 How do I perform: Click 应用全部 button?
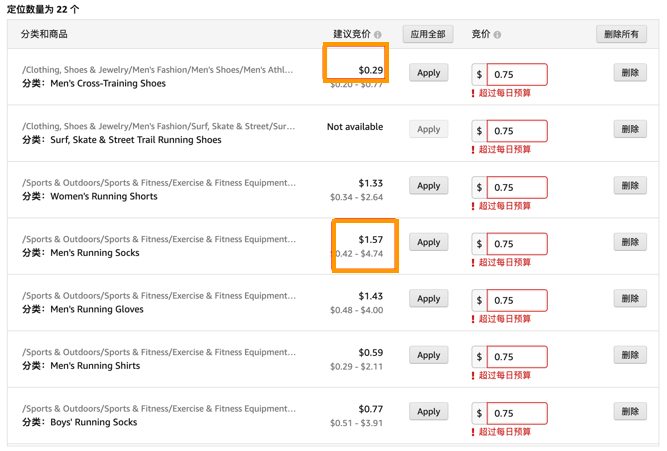click(x=428, y=34)
